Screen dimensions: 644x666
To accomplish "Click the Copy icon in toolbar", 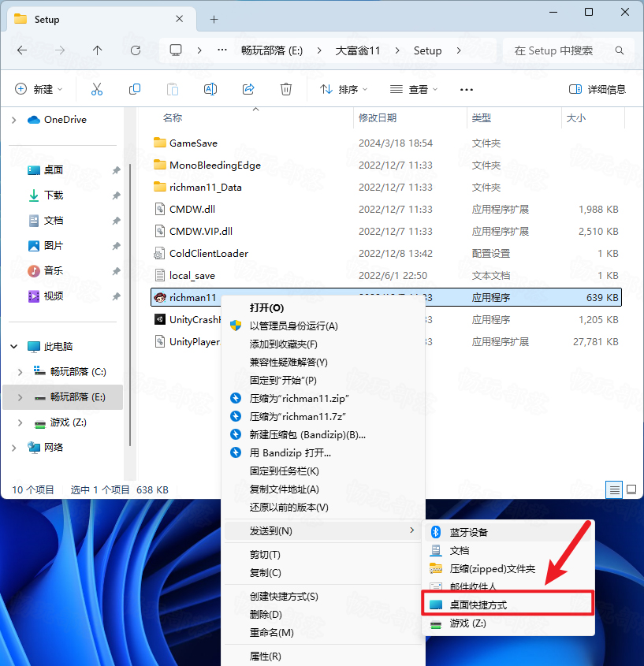I will click(x=135, y=89).
